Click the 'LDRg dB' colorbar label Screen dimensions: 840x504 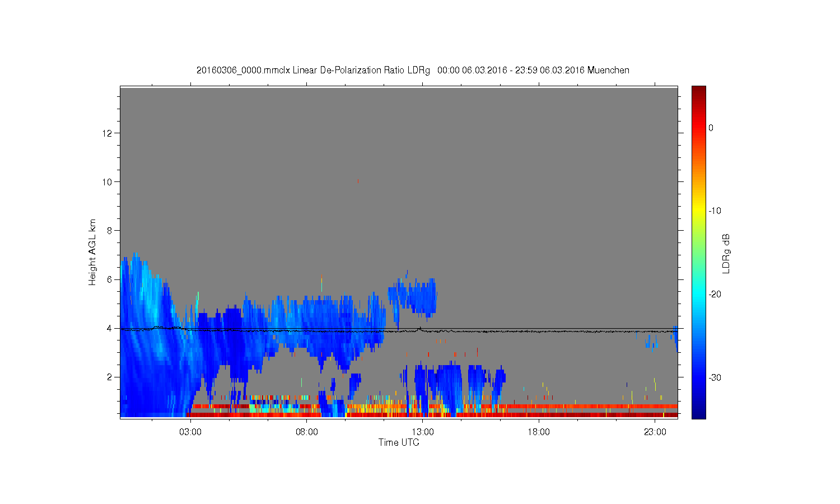coord(726,253)
